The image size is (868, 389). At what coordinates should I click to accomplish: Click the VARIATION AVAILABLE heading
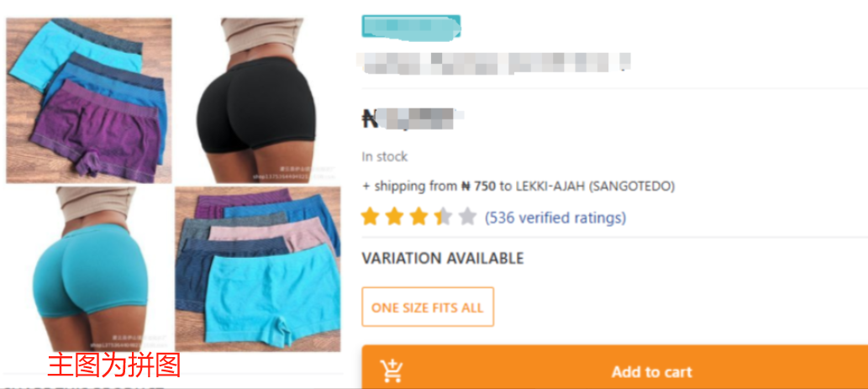442,259
